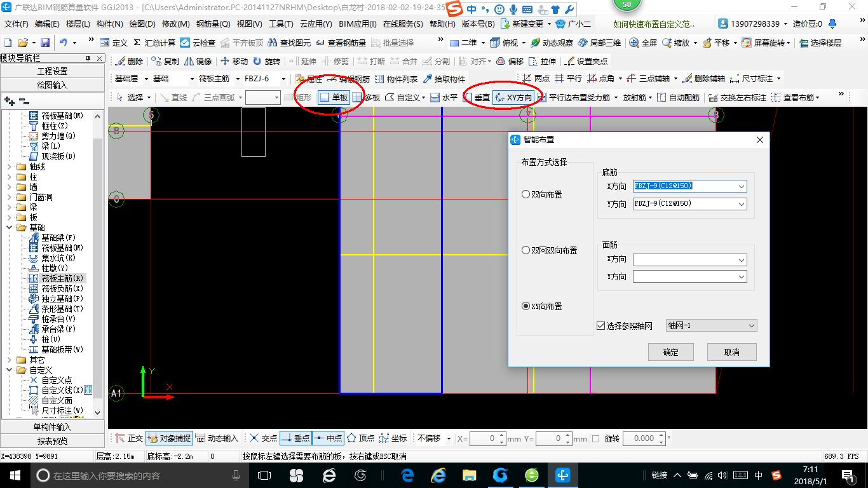This screenshot has height=488, width=868.
Task: Click 取消 in 智能布置 dialog
Action: click(x=731, y=352)
